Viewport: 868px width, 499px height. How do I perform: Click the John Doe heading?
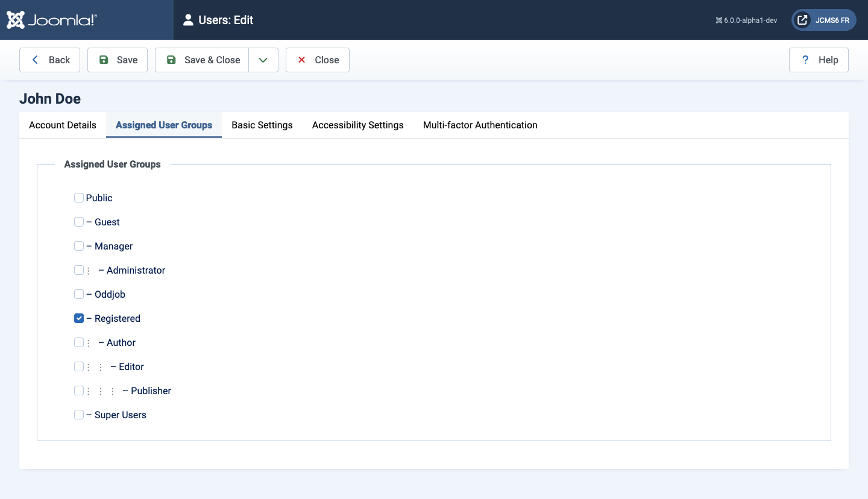tap(50, 99)
